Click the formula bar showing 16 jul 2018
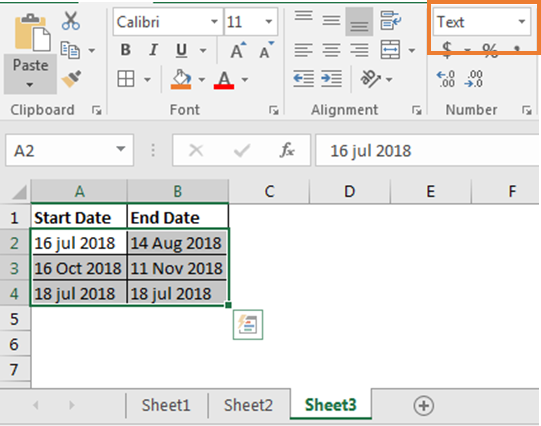Viewport: 541px width, 426px height. pos(427,151)
